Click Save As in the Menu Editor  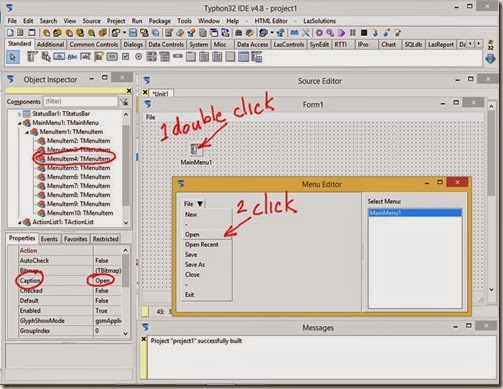195,264
